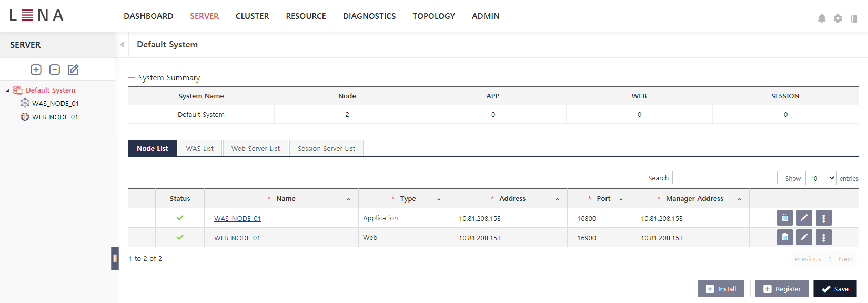The image size is (868, 303).
Task: Open RESOURCE menu
Action: [306, 16]
